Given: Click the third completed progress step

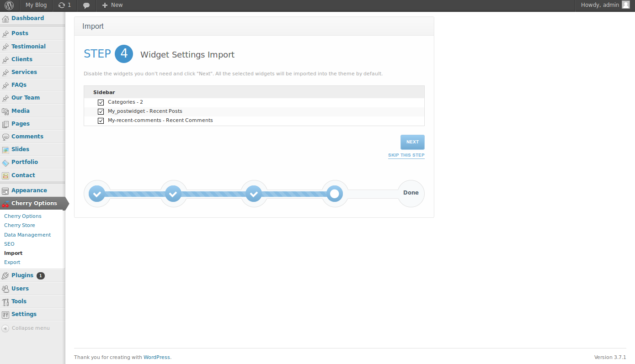Looking at the screenshot, I should (x=254, y=194).
